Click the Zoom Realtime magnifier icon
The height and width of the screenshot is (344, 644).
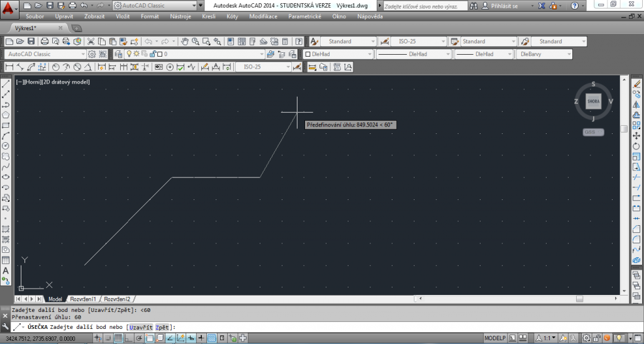[196, 42]
